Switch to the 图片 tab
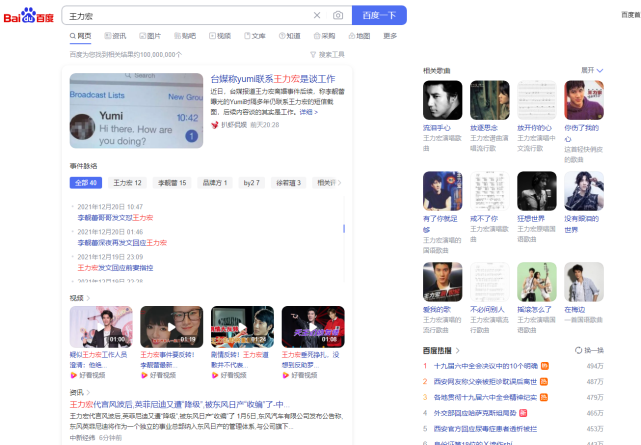641x445 pixels. coord(150,36)
